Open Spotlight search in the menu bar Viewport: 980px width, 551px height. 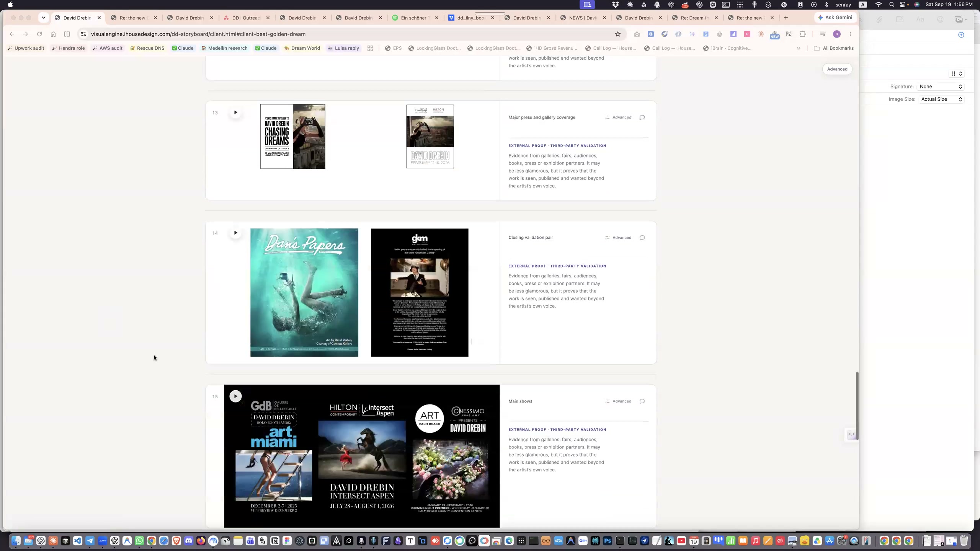892,5
